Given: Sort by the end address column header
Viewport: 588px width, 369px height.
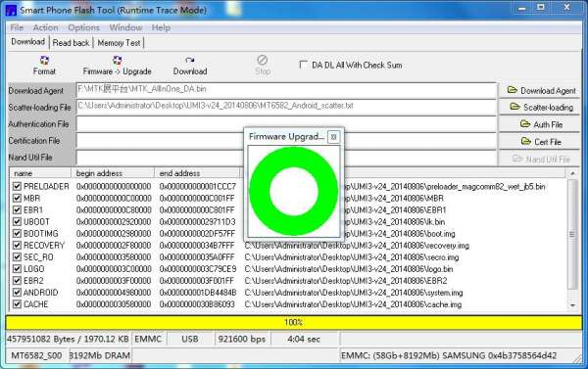Looking at the screenshot, I should click(197, 173).
